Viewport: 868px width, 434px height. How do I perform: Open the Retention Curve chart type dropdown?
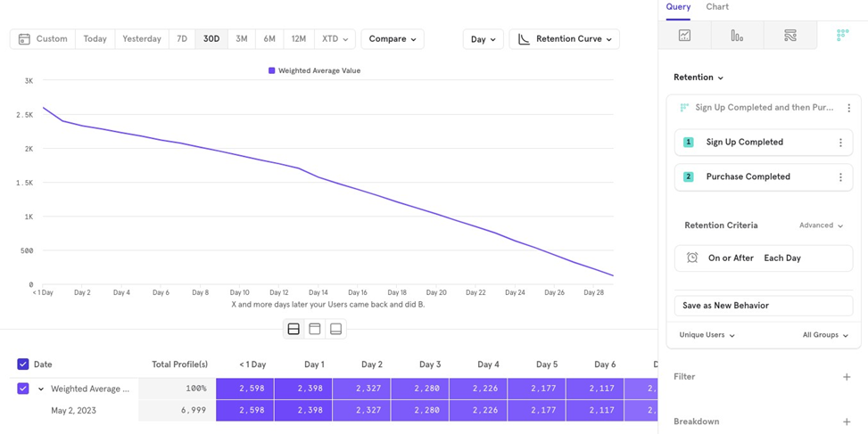pyautogui.click(x=565, y=39)
